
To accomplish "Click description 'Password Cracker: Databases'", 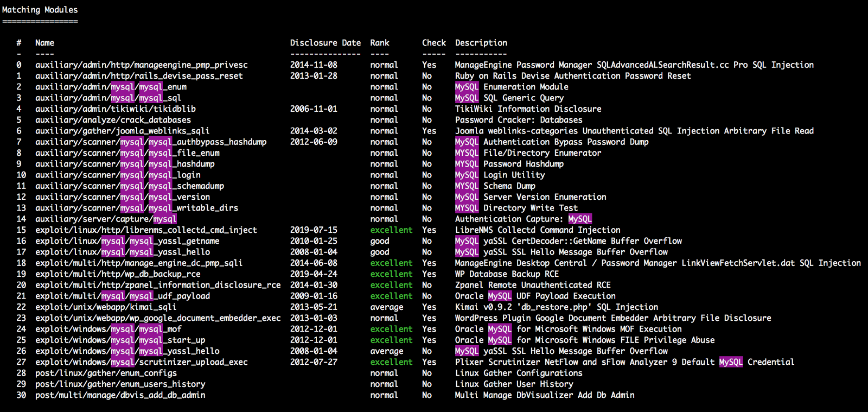I will [519, 120].
